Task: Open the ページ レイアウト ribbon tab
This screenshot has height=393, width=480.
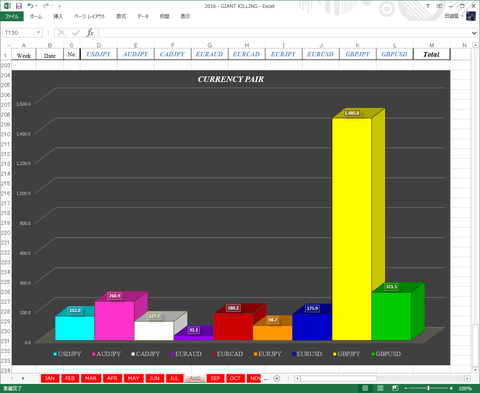Action: click(x=89, y=16)
